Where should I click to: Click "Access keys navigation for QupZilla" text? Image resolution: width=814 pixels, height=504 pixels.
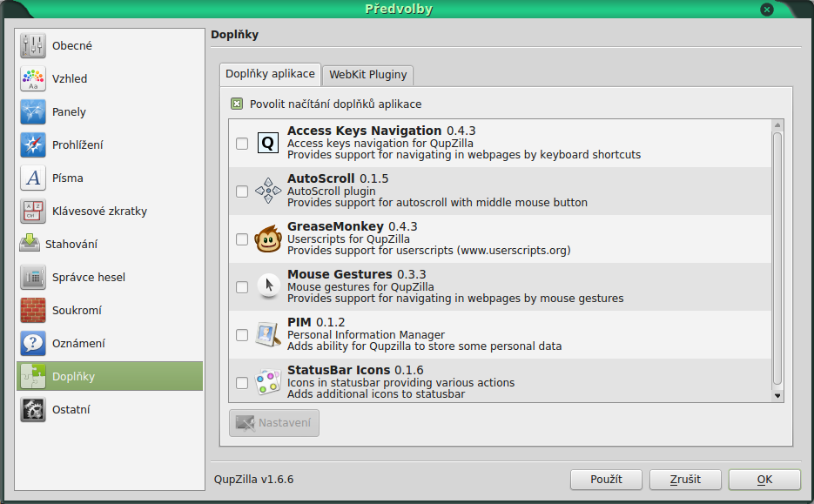380,144
